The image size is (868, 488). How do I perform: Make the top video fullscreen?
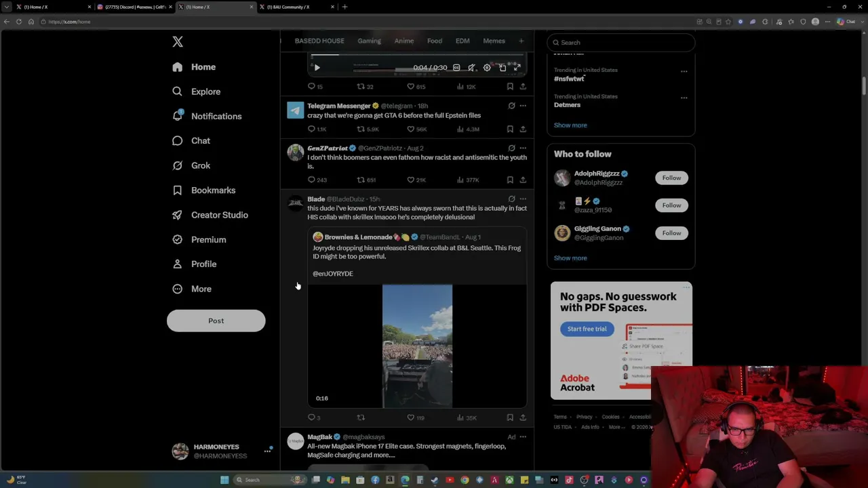click(x=517, y=68)
